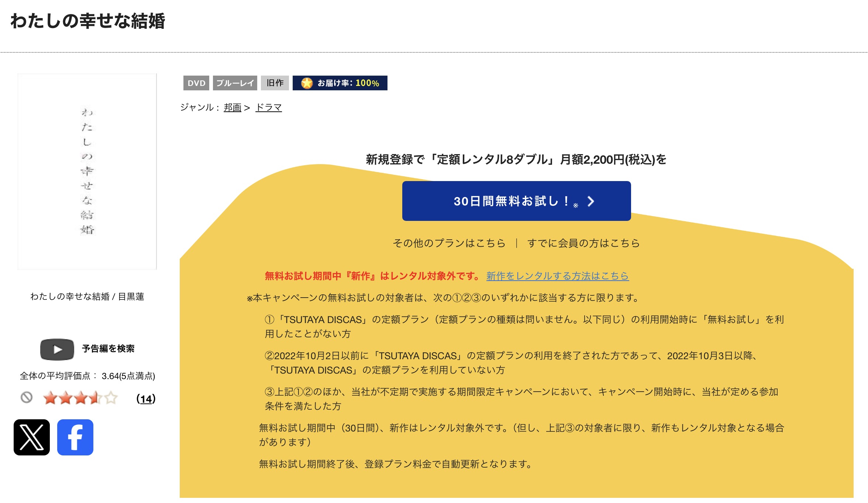868x503 pixels.
Task: Select the DVD format tag
Action: [196, 83]
